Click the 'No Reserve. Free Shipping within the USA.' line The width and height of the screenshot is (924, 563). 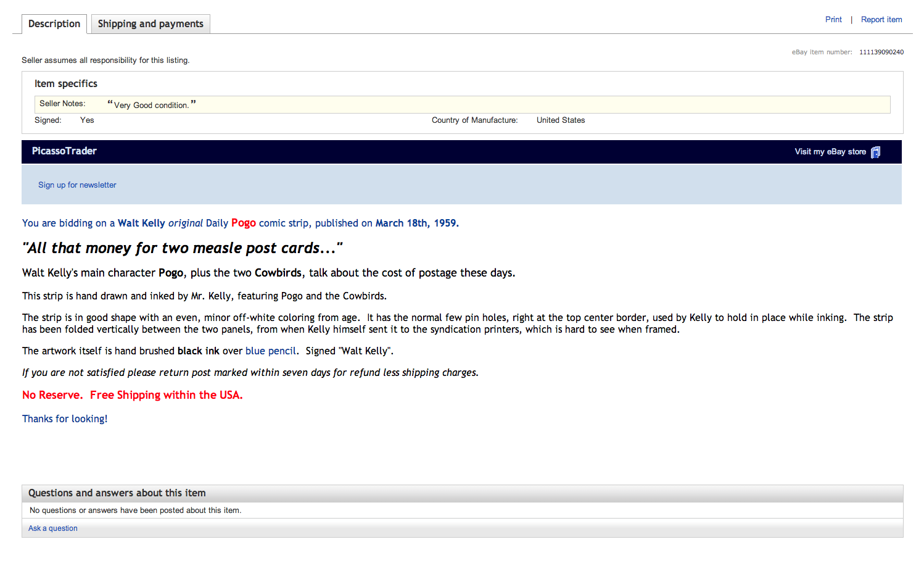coord(133,395)
